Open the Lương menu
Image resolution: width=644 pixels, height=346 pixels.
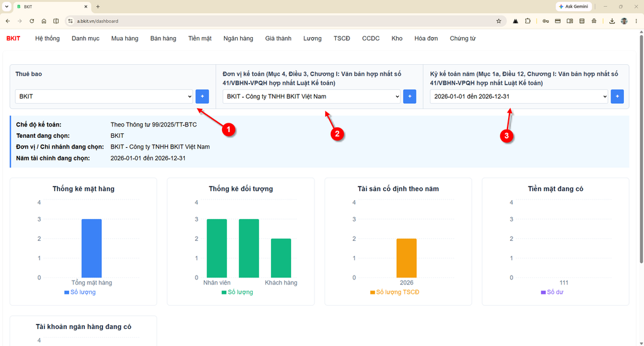point(312,38)
